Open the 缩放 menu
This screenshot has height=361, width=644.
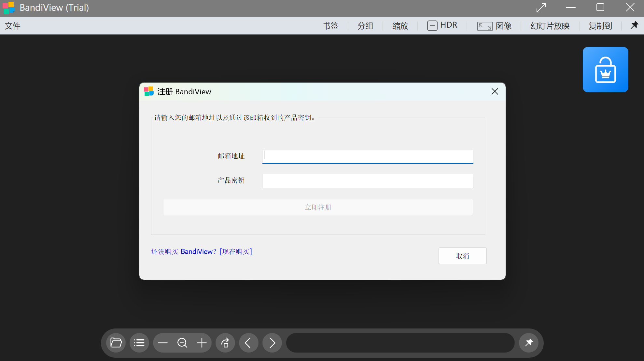point(400,26)
